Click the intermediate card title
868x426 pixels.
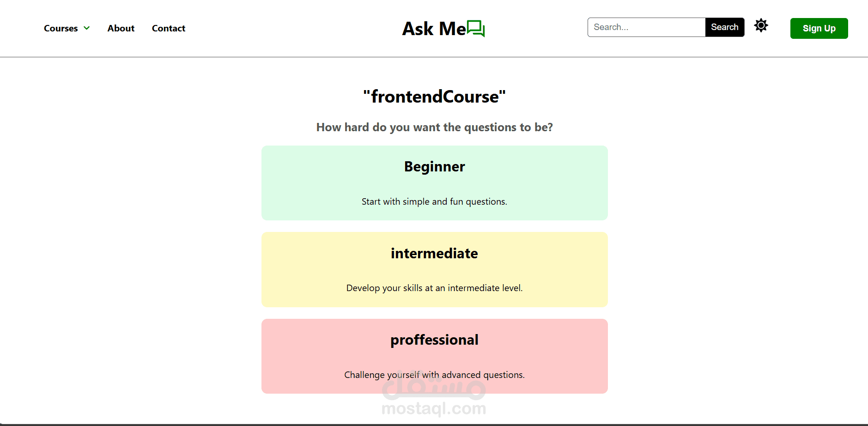click(434, 253)
